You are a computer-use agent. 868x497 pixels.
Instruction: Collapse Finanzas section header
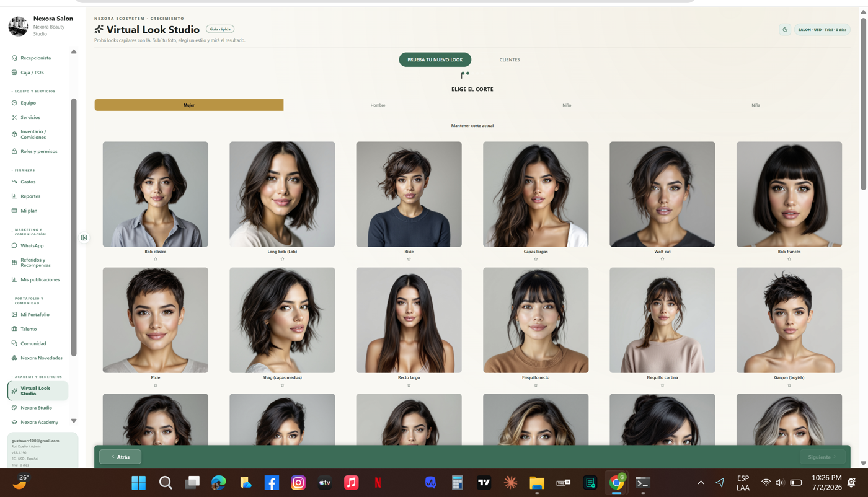[24, 170]
